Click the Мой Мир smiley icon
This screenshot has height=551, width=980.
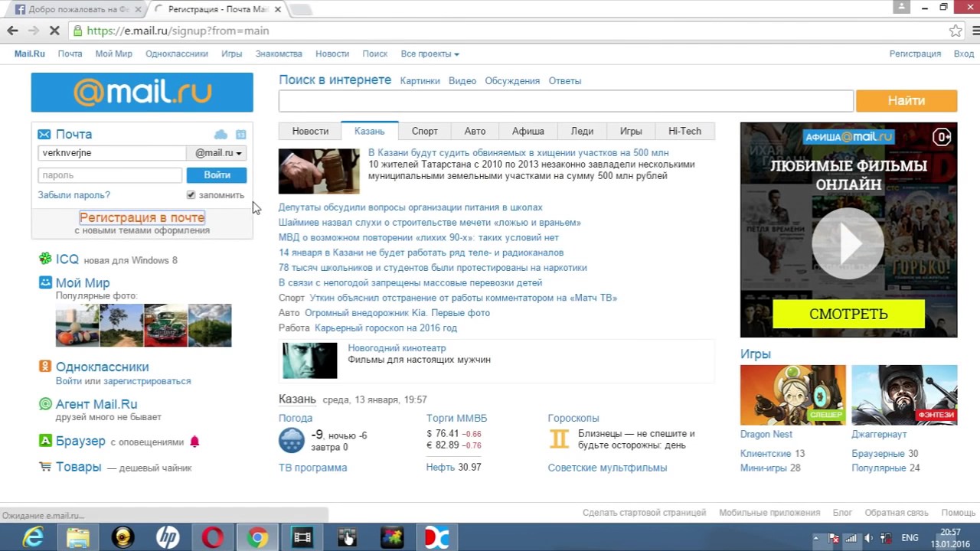[x=46, y=282]
